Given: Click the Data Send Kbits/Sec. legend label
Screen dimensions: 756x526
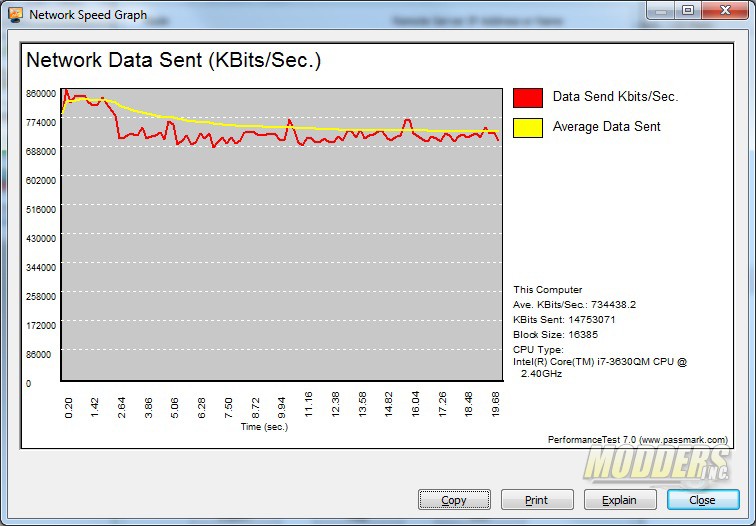Looking at the screenshot, I should tap(615, 97).
